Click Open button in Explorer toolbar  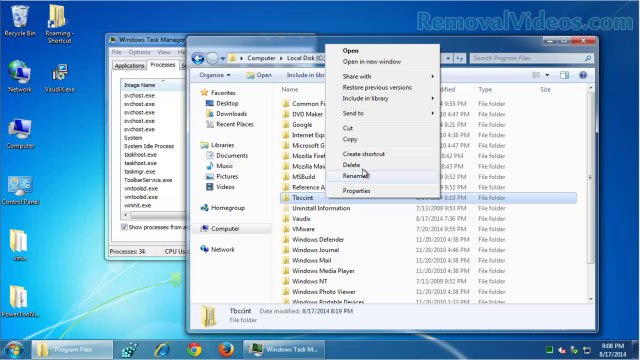259,75
